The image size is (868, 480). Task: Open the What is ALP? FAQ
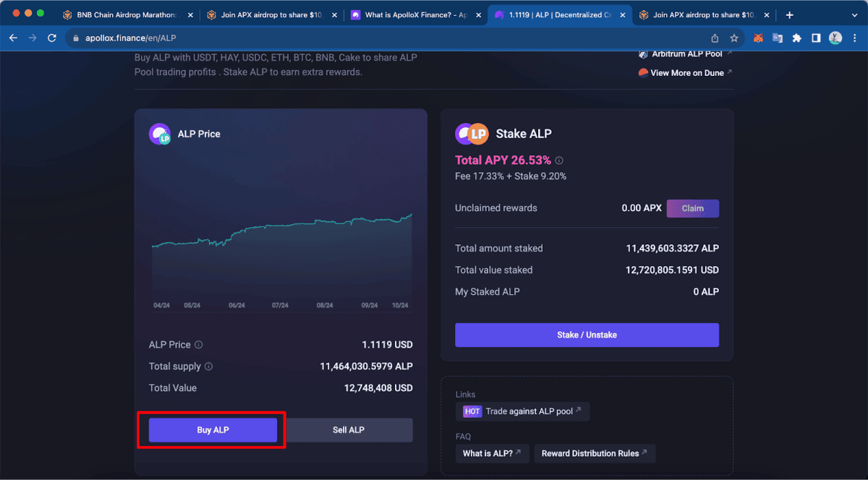tap(493, 453)
